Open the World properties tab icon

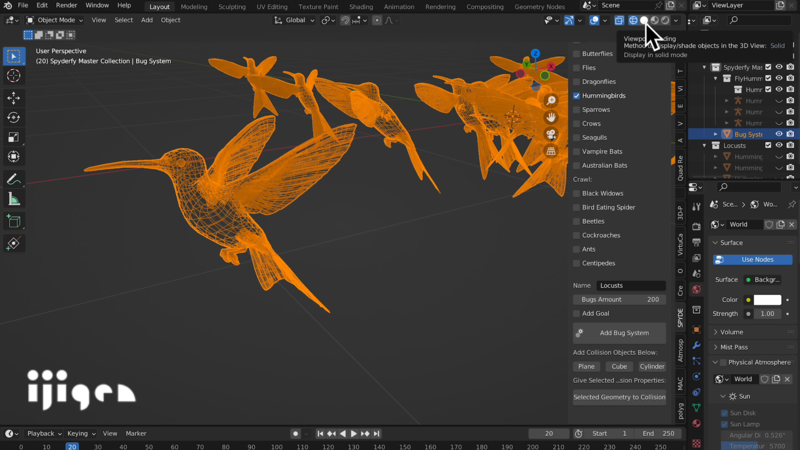tap(696, 289)
